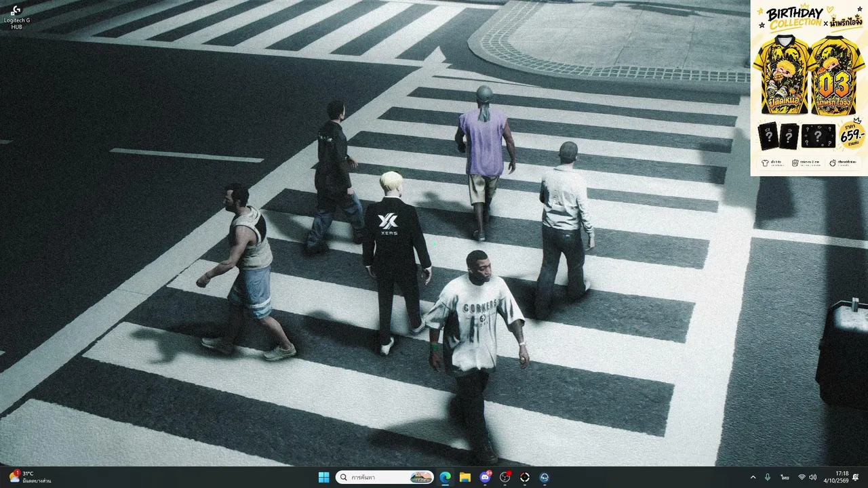Click the Birthday Collection shirt ad image
The height and width of the screenshot is (488, 868).
coord(809,88)
